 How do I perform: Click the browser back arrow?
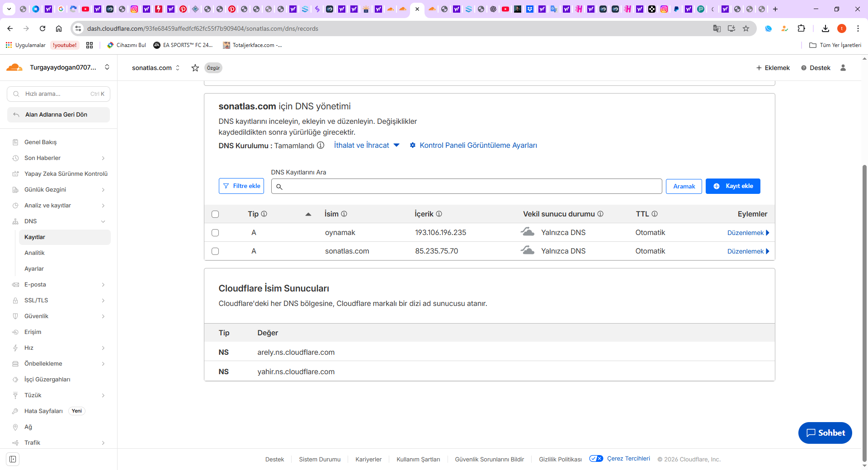10,28
